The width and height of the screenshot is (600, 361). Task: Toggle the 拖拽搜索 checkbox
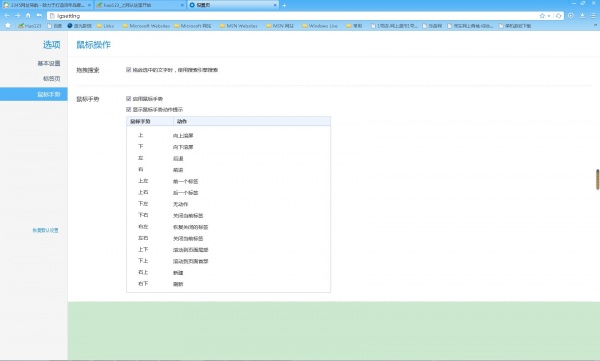pos(129,70)
